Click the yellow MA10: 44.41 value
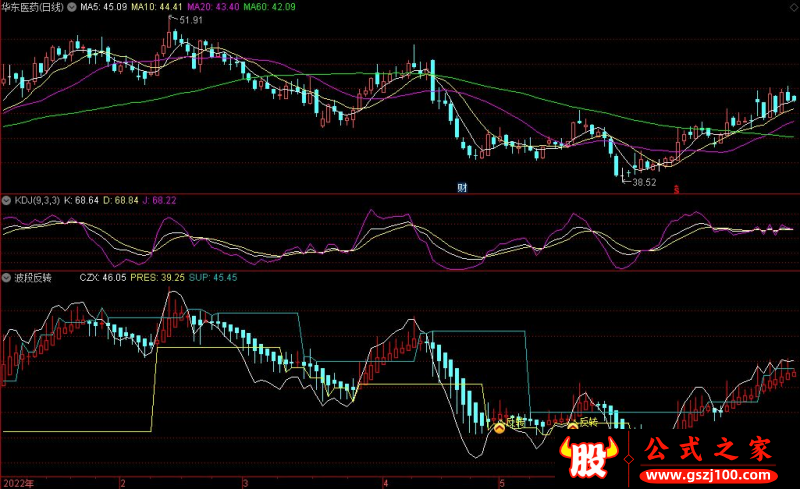 157,7
